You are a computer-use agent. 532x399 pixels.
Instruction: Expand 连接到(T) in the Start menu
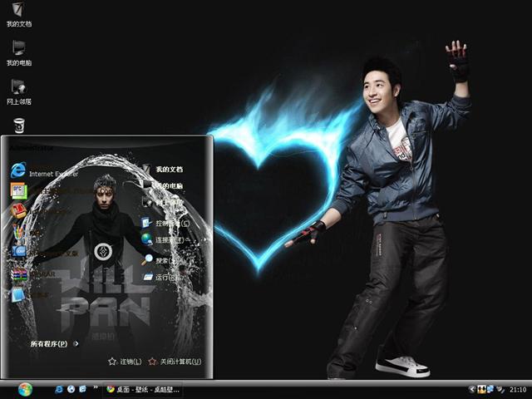pyautogui.click(x=165, y=239)
